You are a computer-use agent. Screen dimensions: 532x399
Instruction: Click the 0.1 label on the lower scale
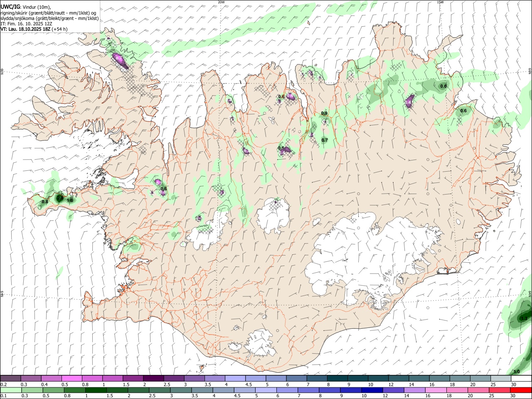pyautogui.click(x=3, y=396)
